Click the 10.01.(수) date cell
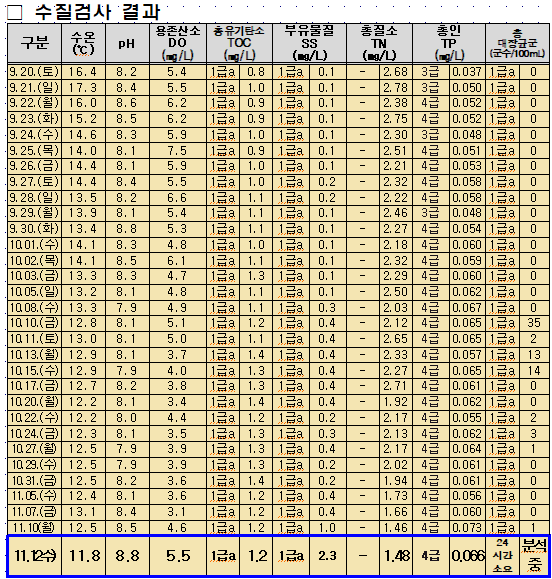552x579 pixels. [x=34, y=245]
